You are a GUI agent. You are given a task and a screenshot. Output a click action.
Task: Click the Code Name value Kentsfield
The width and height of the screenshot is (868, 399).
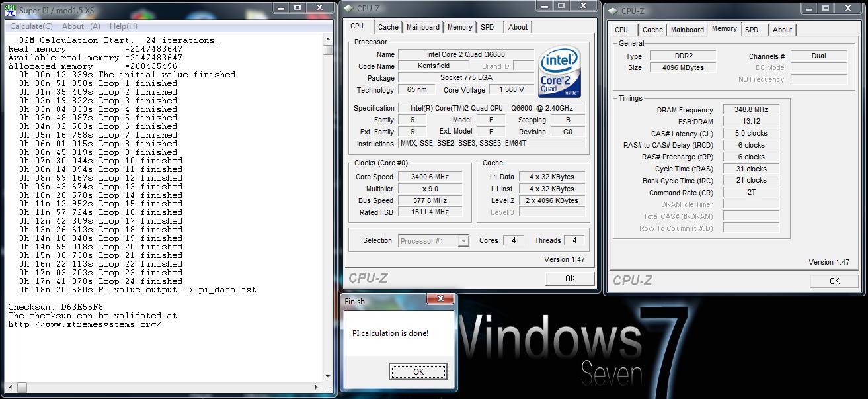pos(433,66)
